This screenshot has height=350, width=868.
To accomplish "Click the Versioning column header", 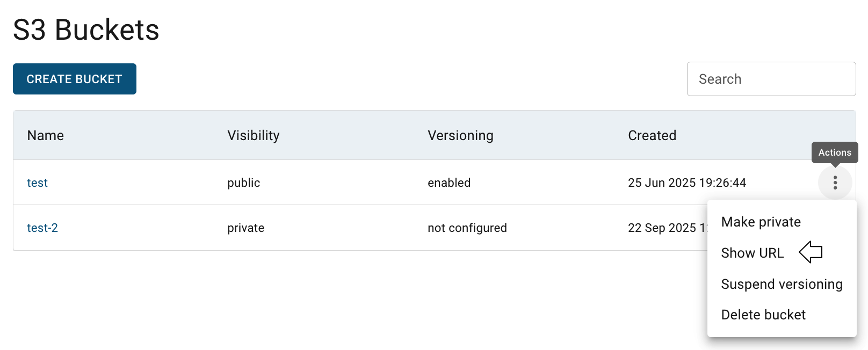I will point(460,136).
